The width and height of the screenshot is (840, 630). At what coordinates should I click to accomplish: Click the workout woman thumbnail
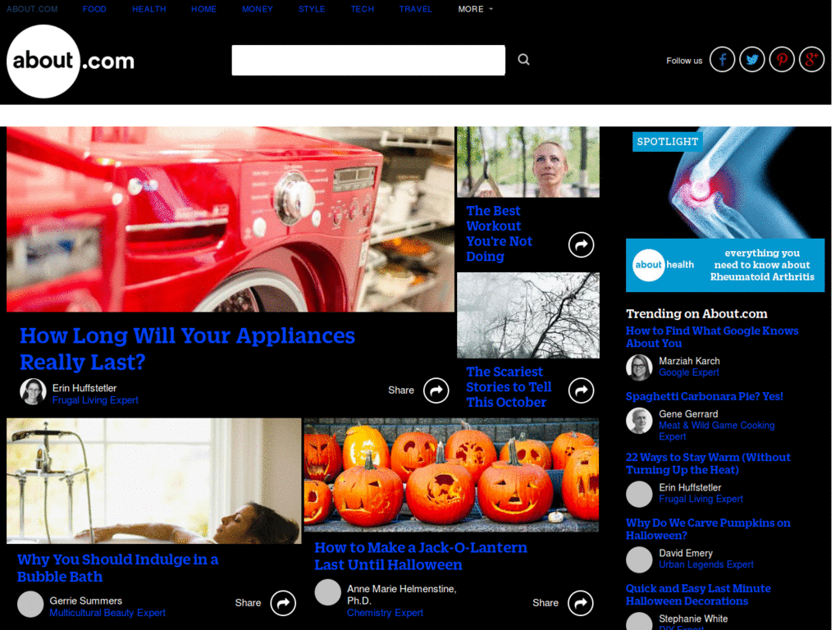pyautogui.click(x=528, y=162)
